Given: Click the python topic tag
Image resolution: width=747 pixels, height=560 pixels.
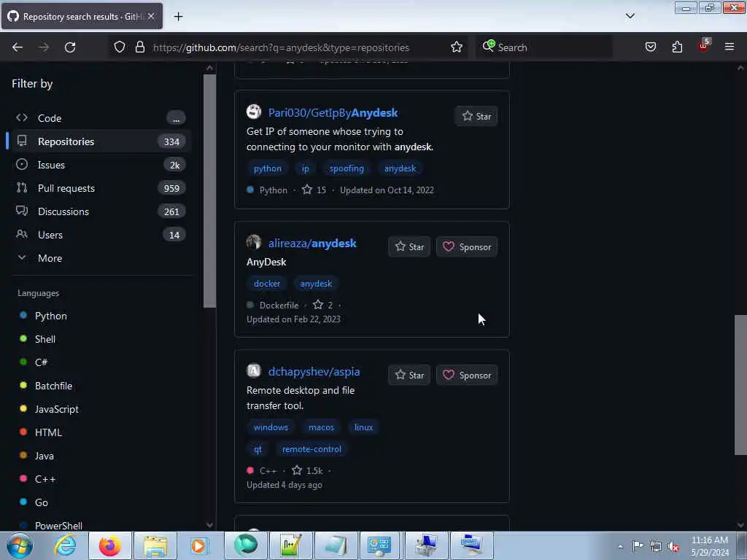Looking at the screenshot, I should pyautogui.click(x=267, y=168).
